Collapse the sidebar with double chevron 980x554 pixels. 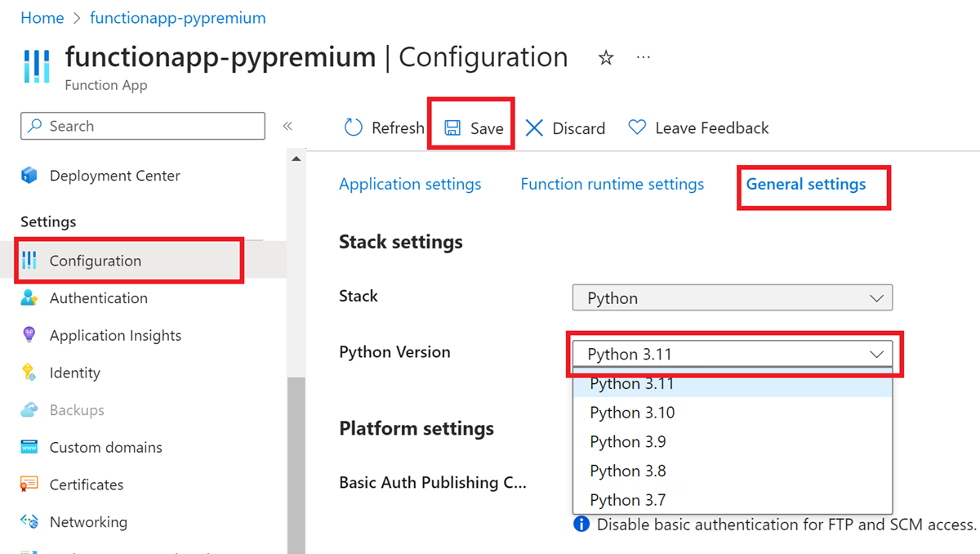point(287,126)
